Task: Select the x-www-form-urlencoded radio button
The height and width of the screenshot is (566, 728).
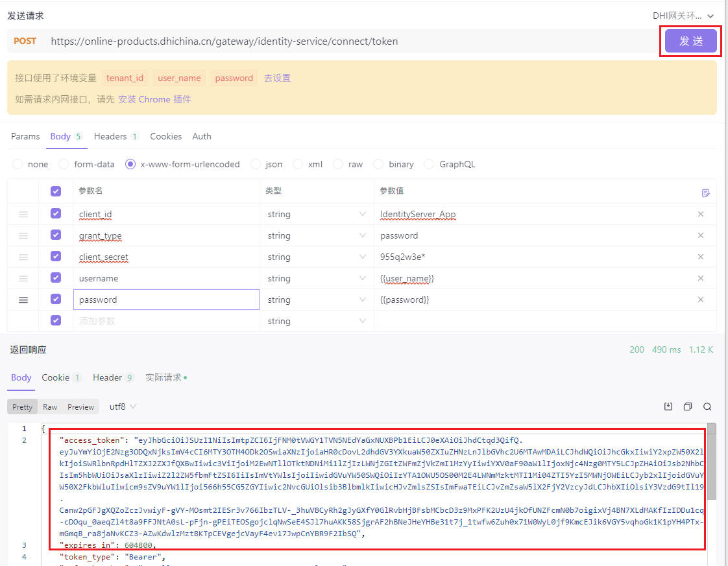Action: [x=130, y=164]
